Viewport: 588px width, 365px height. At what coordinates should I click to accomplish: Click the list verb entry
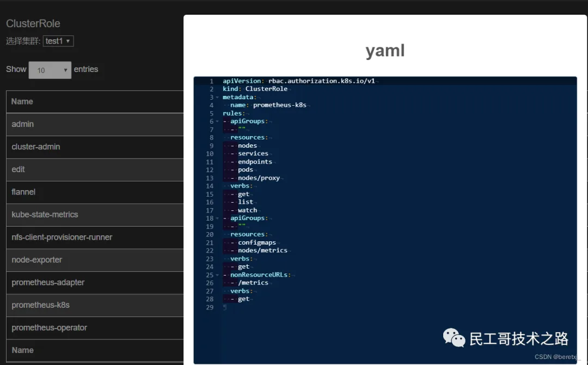tap(245, 202)
